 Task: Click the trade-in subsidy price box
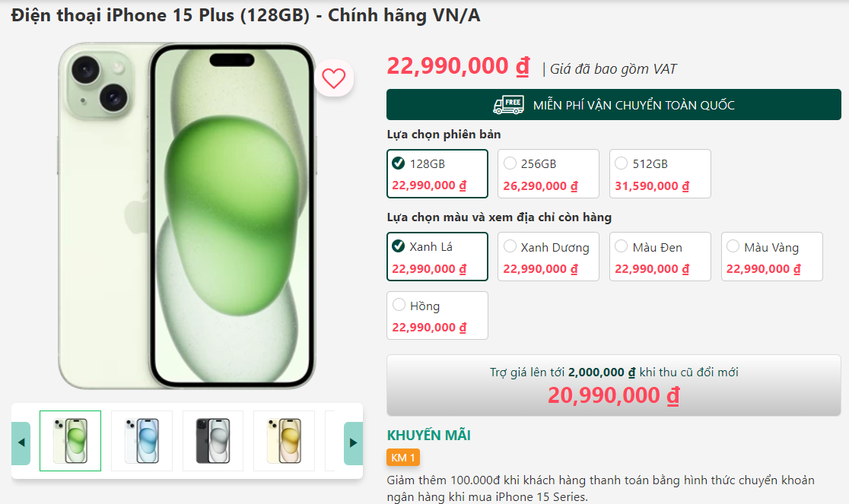point(613,385)
